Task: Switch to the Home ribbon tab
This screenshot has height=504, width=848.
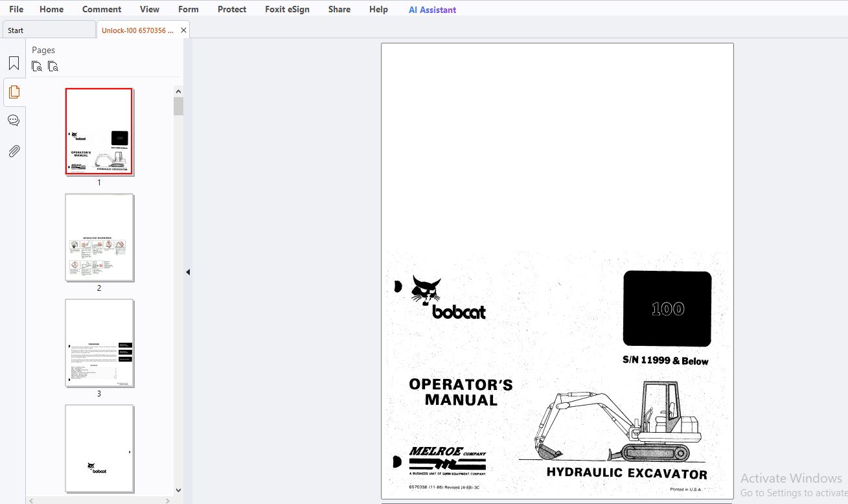Action: click(51, 9)
